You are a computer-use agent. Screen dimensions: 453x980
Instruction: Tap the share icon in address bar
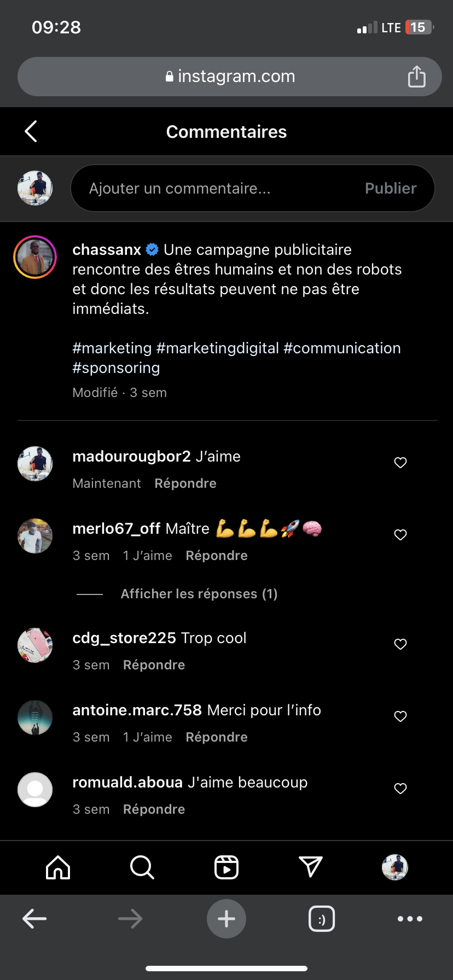416,77
